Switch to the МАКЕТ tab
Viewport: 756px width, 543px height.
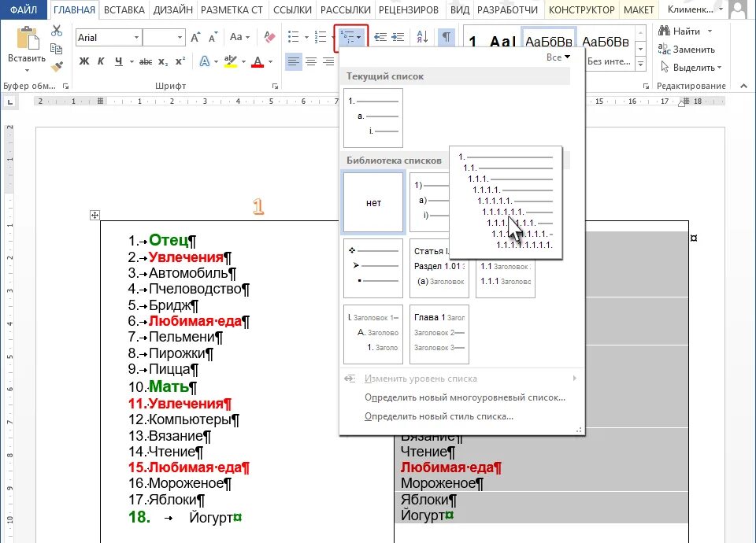pyautogui.click(x=639, y=9)
